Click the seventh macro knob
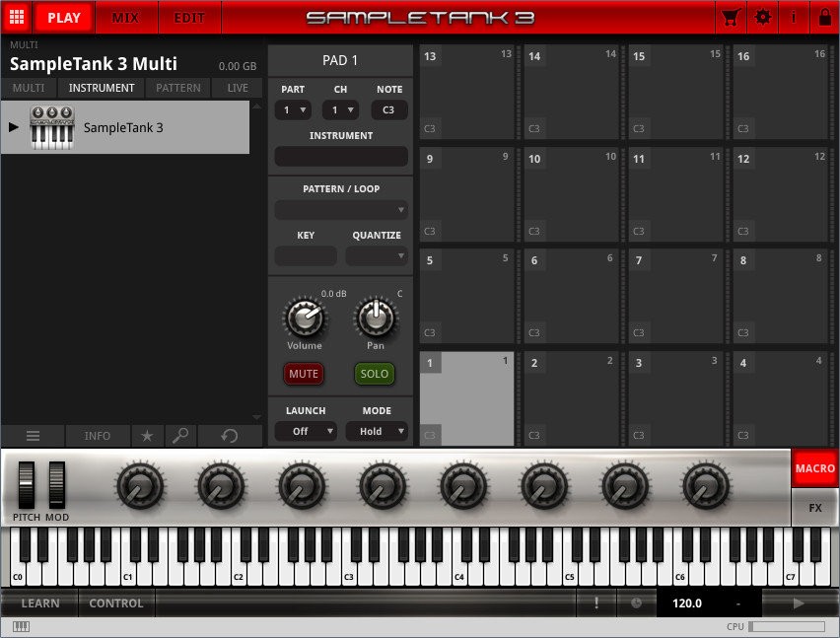The image size is (840, 638). pos(625,486)
